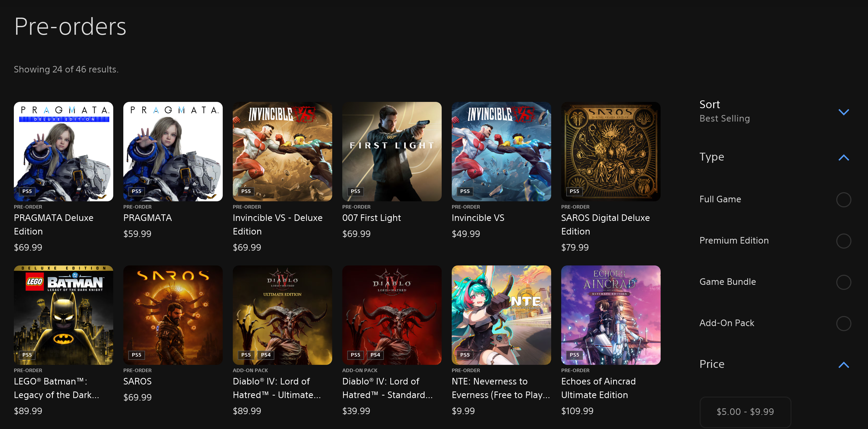Open the PRAGMATA $59.99 title link
Viewport: 868px width, 429px height.
[147, 218]
